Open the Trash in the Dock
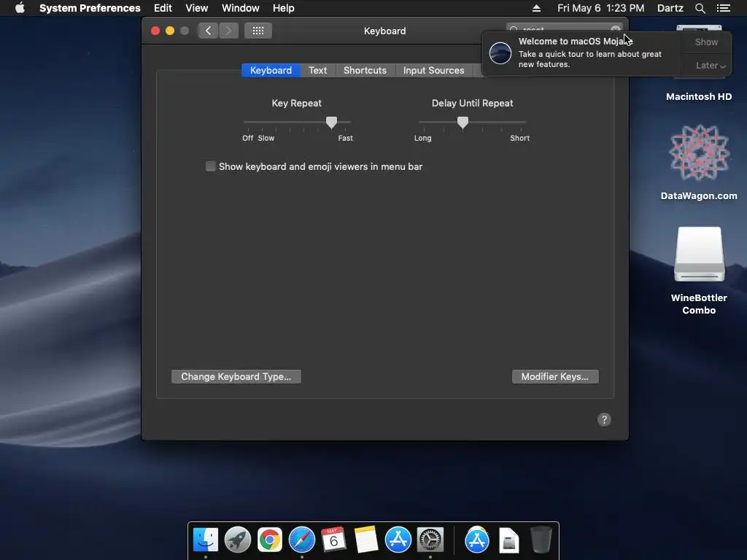747x560 pixels. (x=541, y=540)
